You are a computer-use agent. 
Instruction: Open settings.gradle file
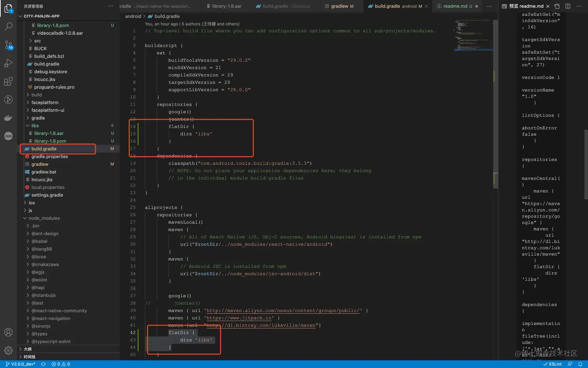(x=47, y=195)
